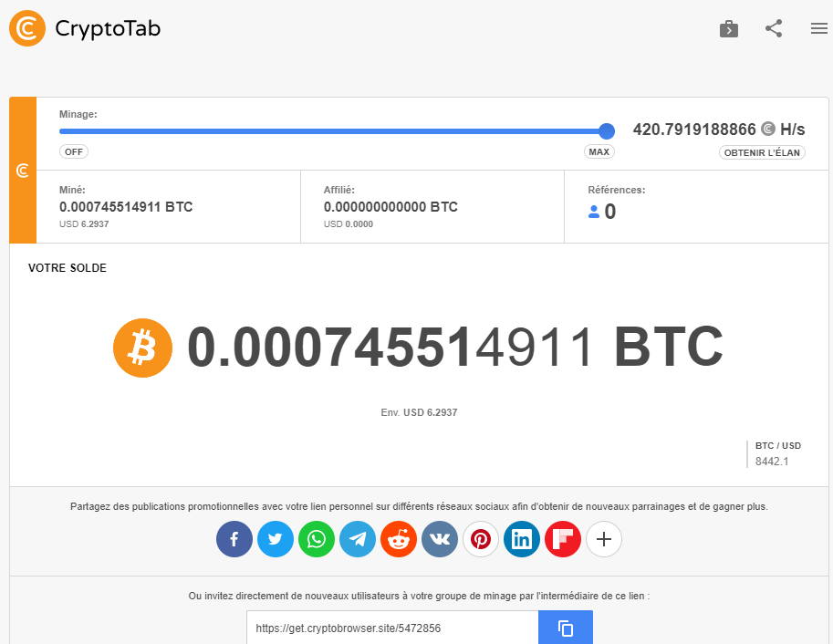Copy the referral link
This screenshot has width=833, height=644.
tap(566, 628)
